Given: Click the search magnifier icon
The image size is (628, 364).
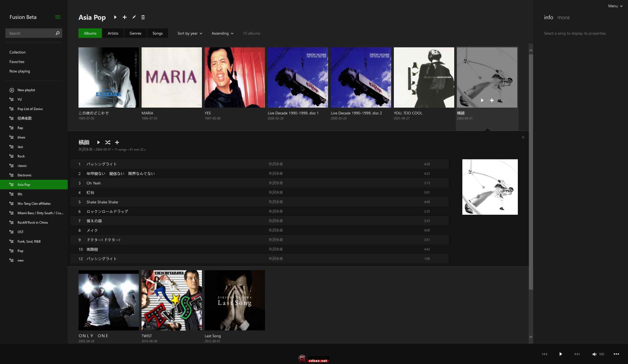Looking at the screenshot, I should (57, 33).
